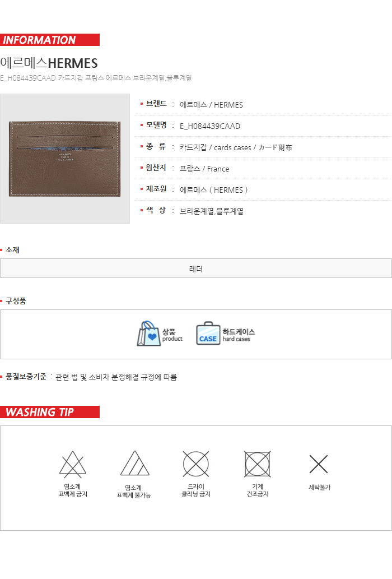Click the machine dry prohibited icon

pos(258,464)
